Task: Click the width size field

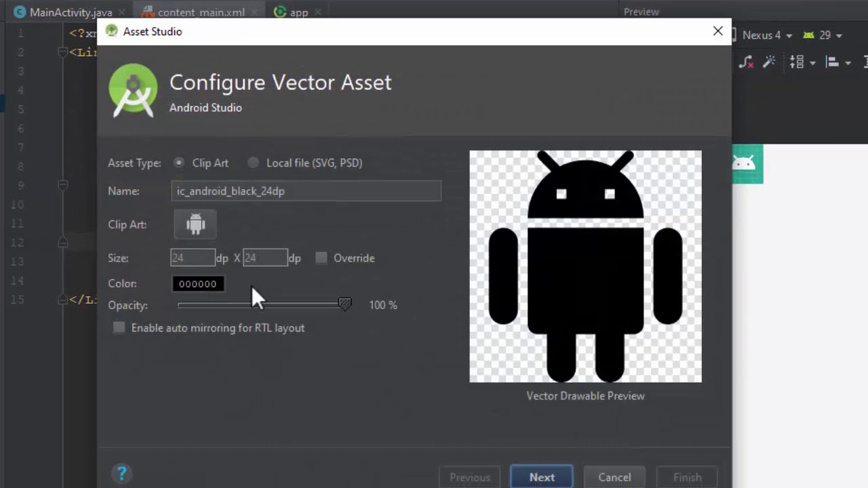Action: 193,258
